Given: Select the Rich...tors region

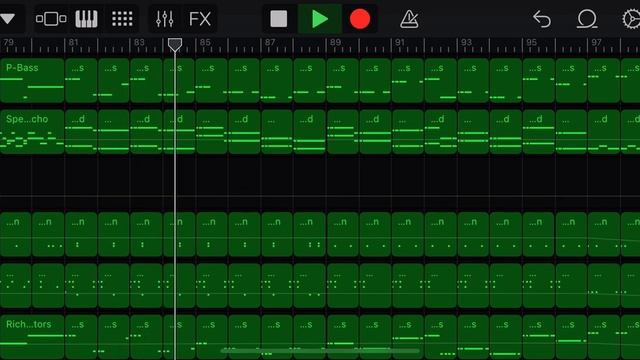Looking at the screenshot, I should coord(32,337).
